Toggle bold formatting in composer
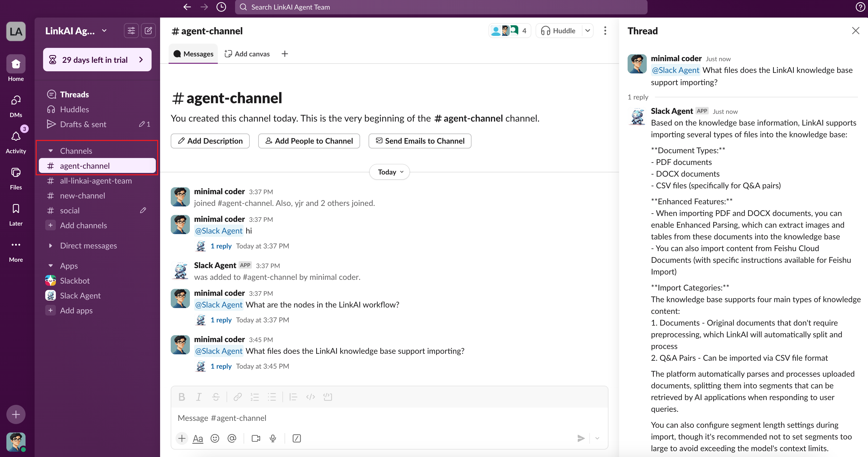This screenshot has height=457, width=868. point(182,397)
